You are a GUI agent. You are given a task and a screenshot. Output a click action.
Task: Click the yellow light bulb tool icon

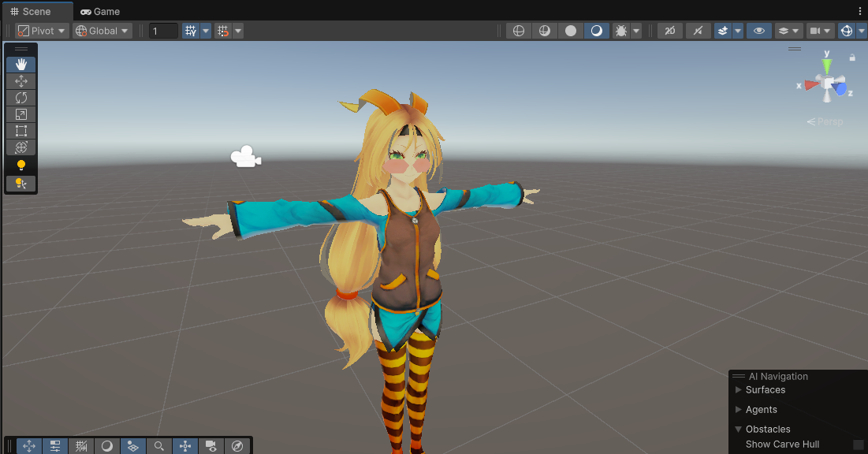click(x=21, y=165)
